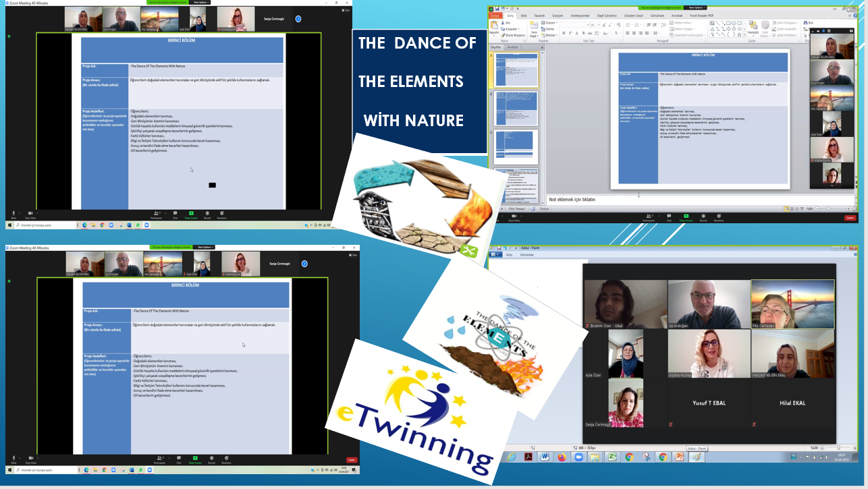868x489 pixels.
Task: Toggle Record in bottom-left Zoom window
Action: [211, 460]
